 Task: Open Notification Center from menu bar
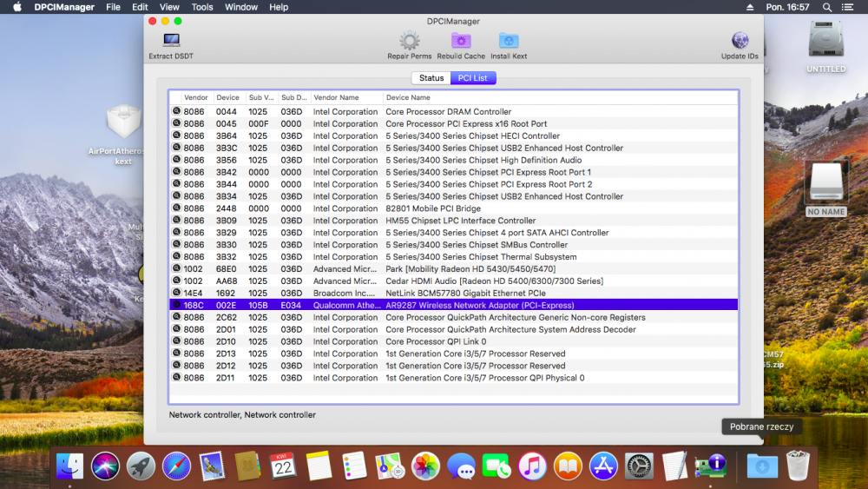click(847, 7)
